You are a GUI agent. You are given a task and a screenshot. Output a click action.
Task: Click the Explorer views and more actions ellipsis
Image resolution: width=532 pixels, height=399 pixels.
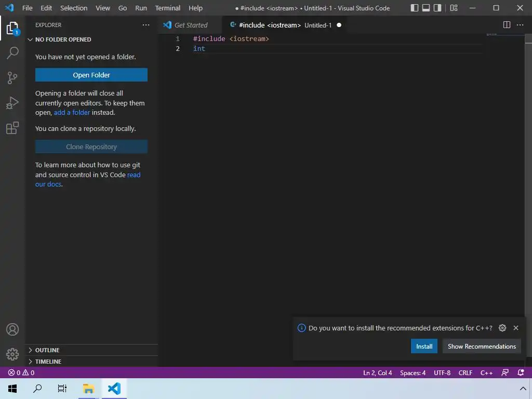tap(146, 25)
